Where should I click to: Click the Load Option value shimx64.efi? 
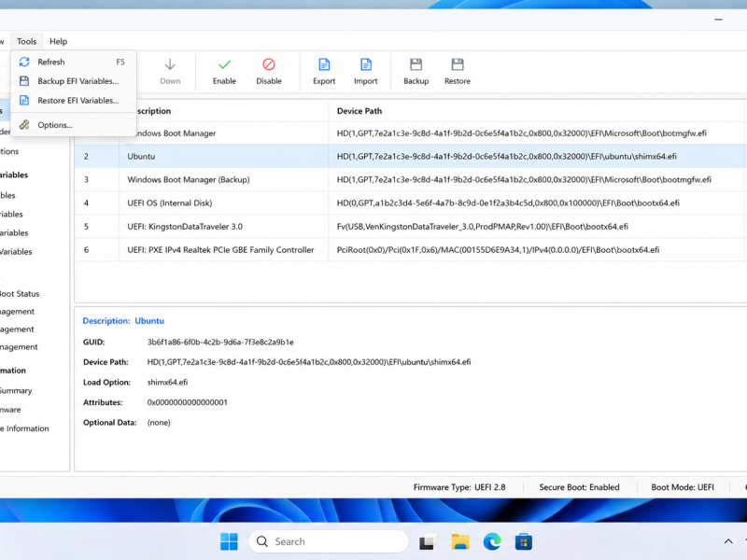pos(167,382)
